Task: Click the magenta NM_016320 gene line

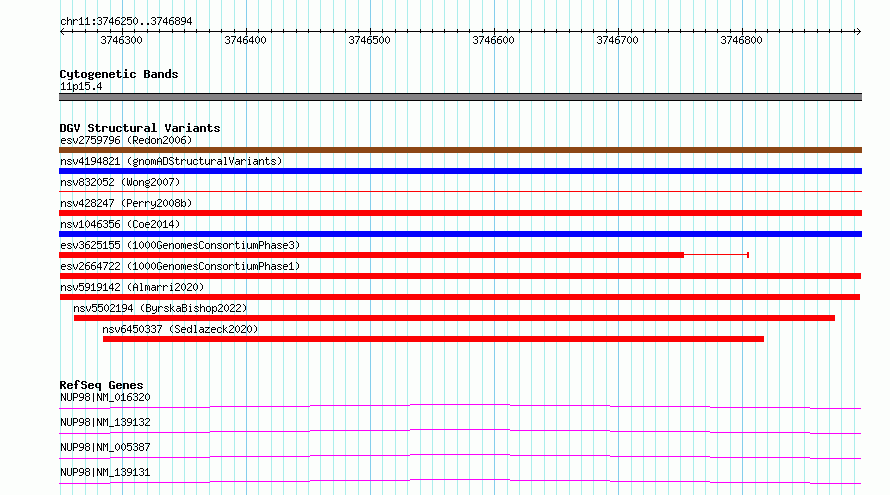Action: (x=460, y=406)
